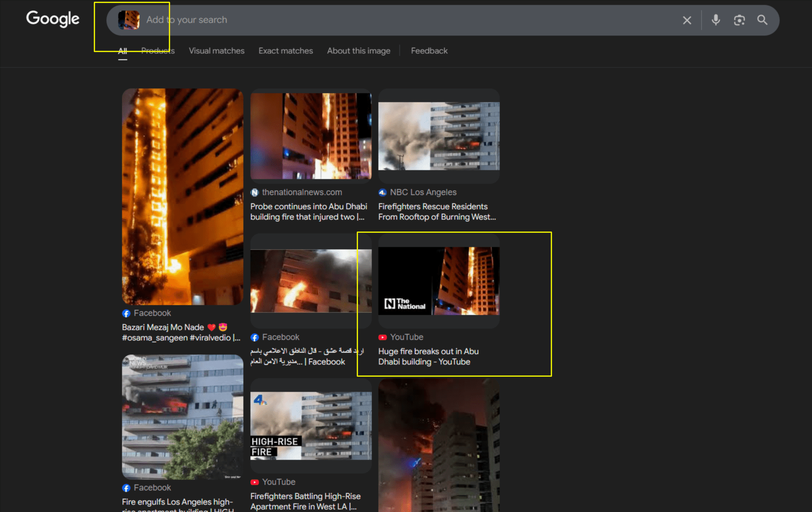Start voice search with the microphone icon
812x512 pixels.
(x=716, y=20)
